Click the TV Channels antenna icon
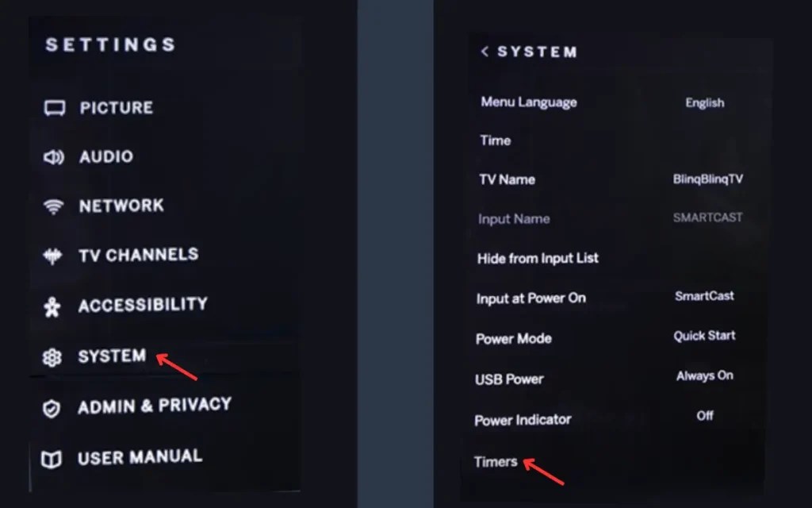Viewport: 812px width, 508px height. coord(53,255)
